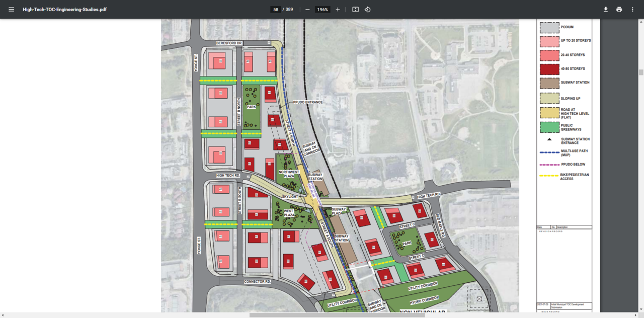Click the zoom in plus button
The width and height of the screenshot is (644, 318).
(338, 10)
